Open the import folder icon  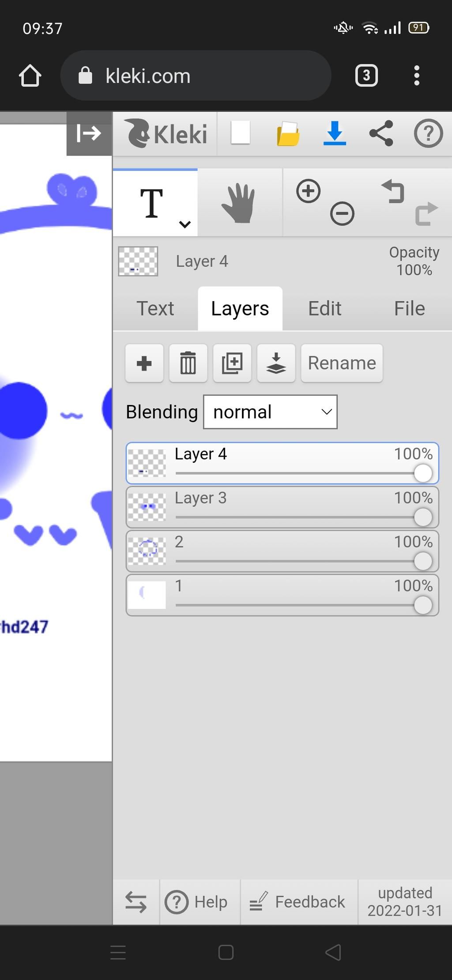point(288,133)
